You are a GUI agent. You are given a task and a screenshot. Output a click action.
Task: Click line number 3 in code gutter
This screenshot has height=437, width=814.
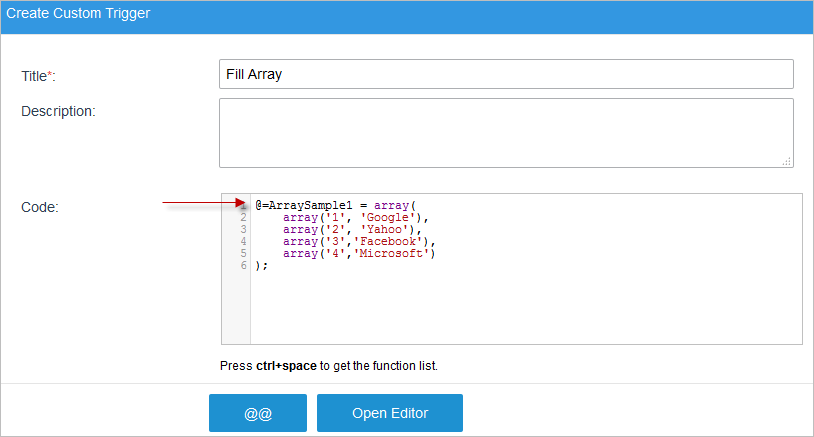point(243,229)
